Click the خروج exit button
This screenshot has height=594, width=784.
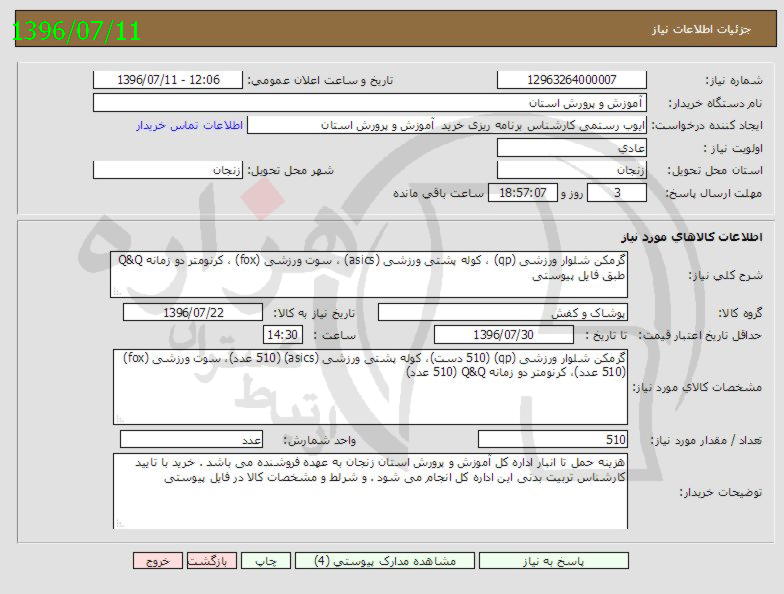[158, 561]
